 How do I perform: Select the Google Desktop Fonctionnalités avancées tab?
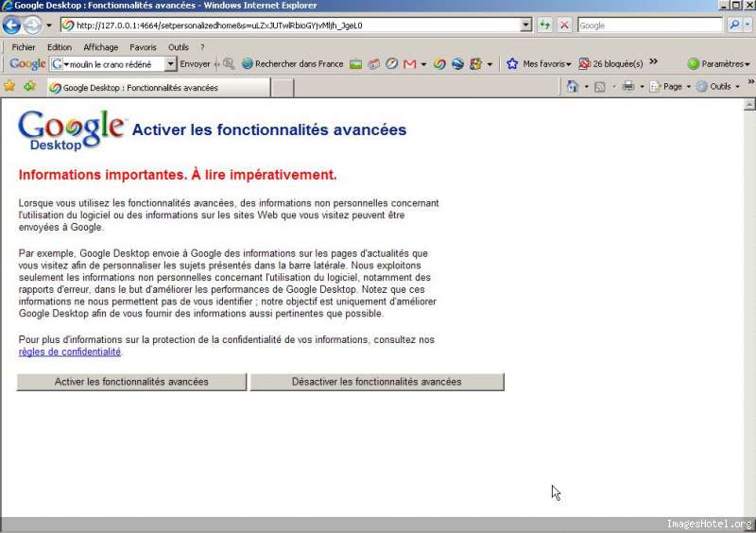tap(159, 87)
